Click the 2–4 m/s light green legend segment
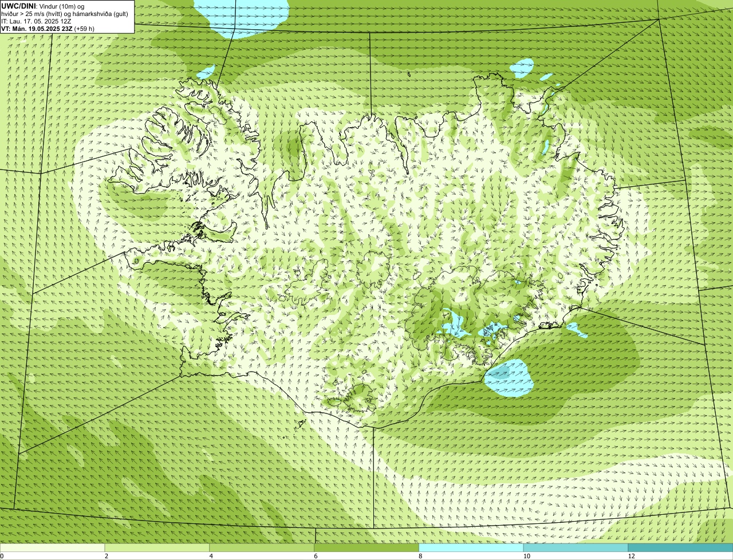Screen dimensions: 733x560 [157, 547]
